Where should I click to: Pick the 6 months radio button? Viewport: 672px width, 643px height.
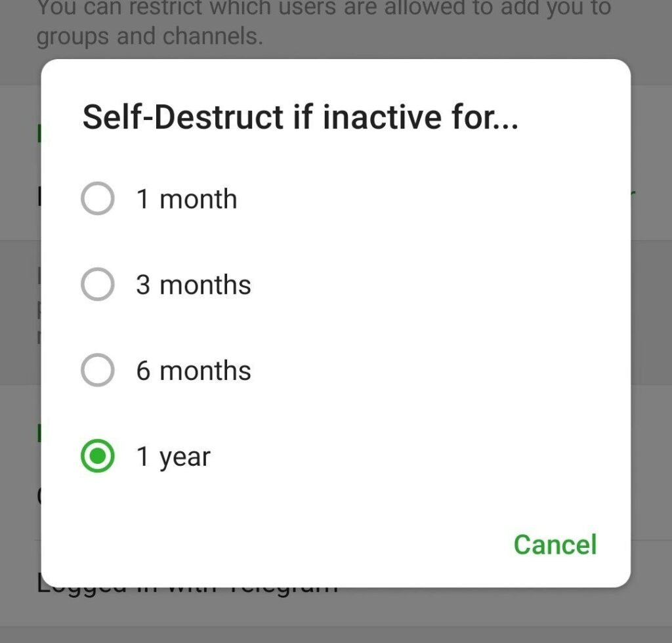point(97,371)
